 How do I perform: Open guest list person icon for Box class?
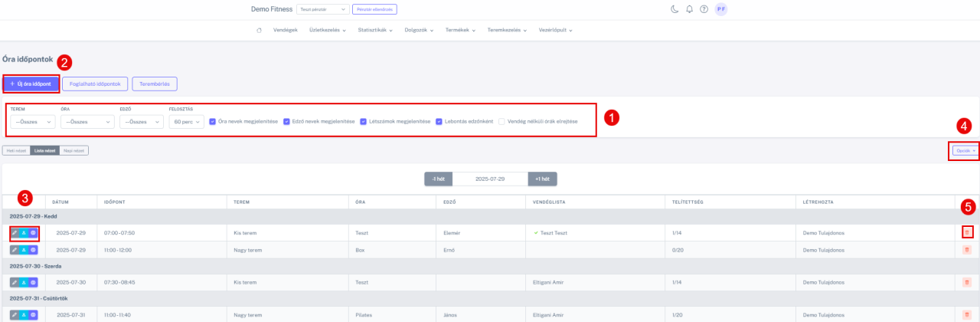pos(24,249)
